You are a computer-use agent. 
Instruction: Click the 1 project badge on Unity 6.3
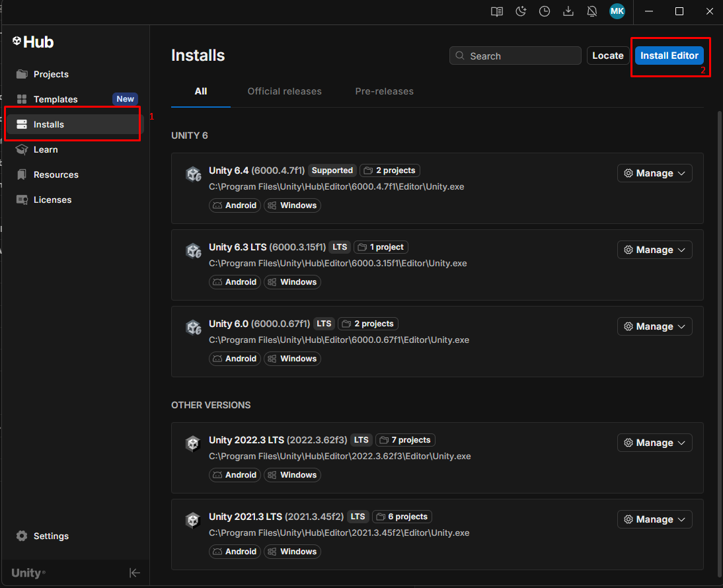click(381, 247)
